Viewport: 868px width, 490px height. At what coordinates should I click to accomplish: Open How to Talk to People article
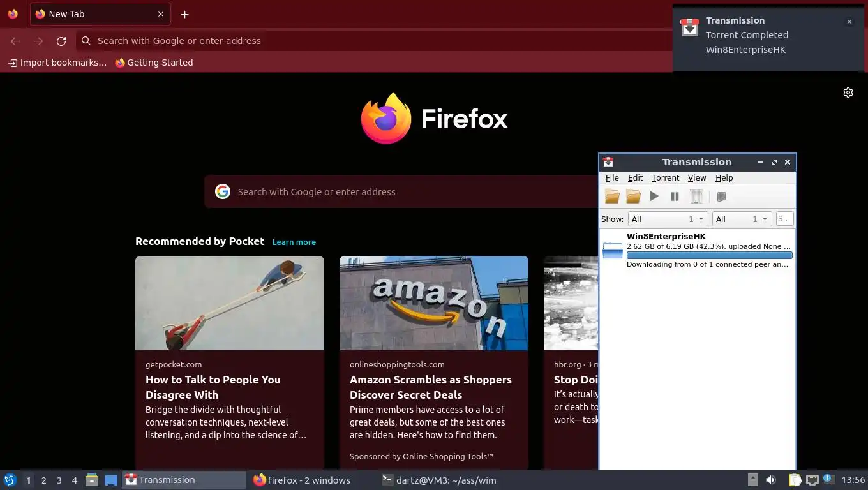click(213, 387)
